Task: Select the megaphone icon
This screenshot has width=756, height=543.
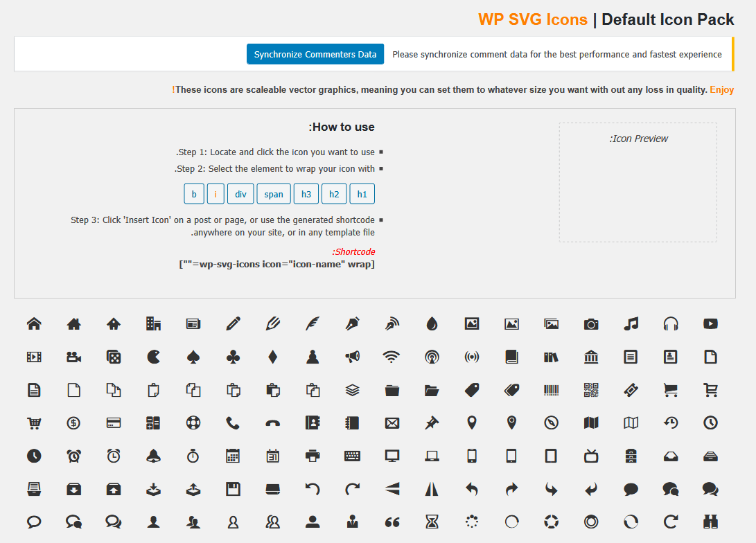Action: point(353,357)
